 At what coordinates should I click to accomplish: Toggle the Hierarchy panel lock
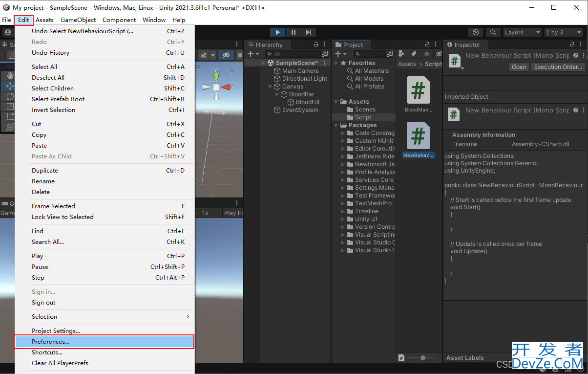click(316, 44)
